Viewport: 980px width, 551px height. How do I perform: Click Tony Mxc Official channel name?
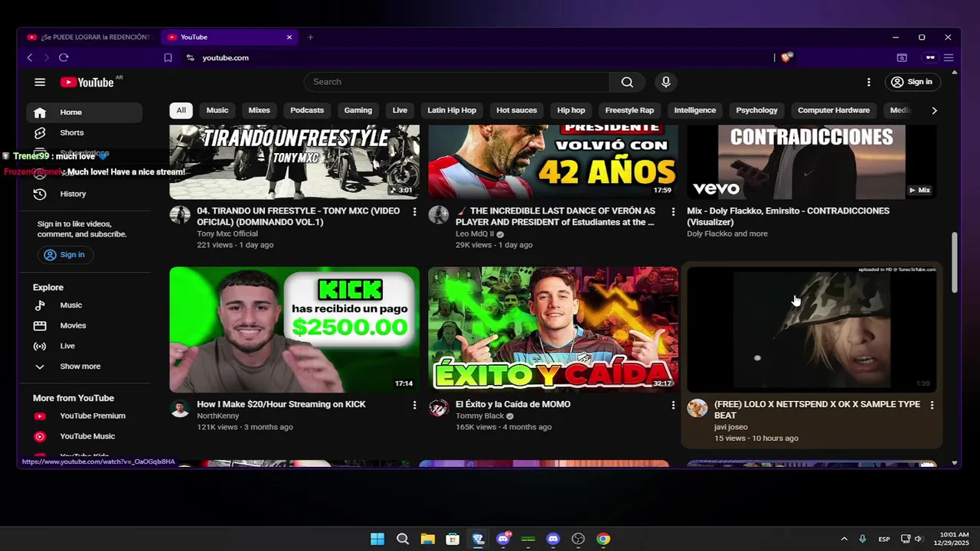(x=227, y=233)
